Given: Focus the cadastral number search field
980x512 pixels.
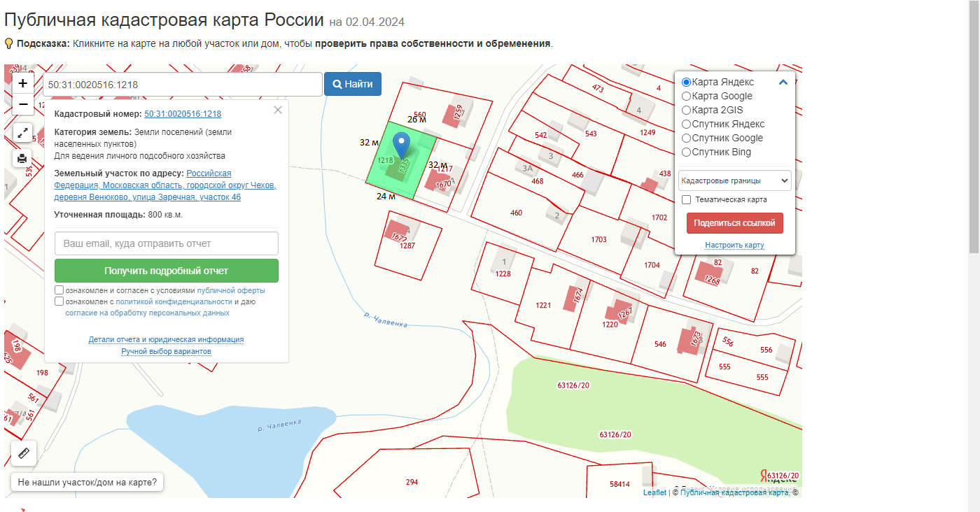Looking at the screenshot, I should (x=183, y=85).
